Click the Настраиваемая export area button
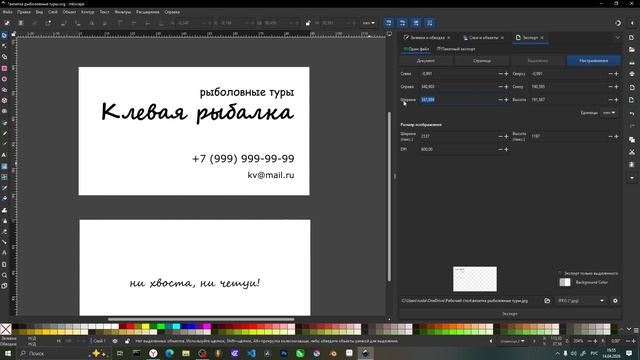Viewport: 640px width, 360px height. (593, 60)
